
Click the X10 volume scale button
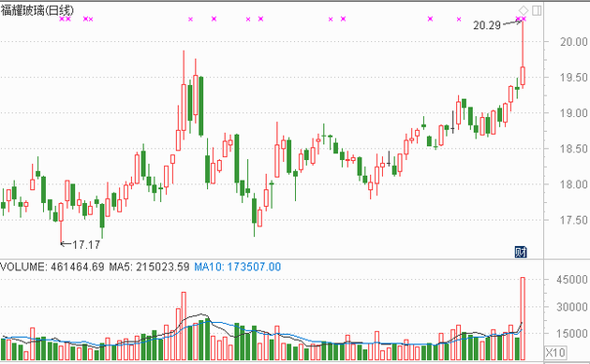point(555,353)
